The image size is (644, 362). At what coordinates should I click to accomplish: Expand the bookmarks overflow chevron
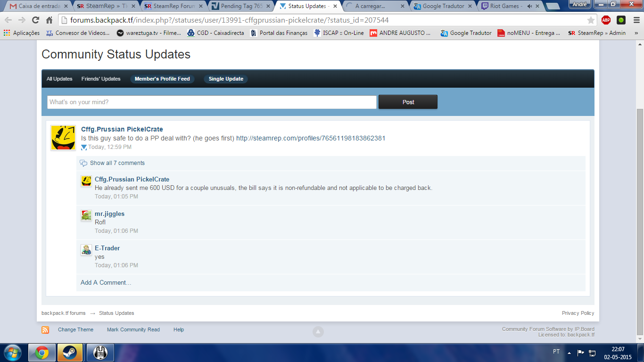(636, 33)
